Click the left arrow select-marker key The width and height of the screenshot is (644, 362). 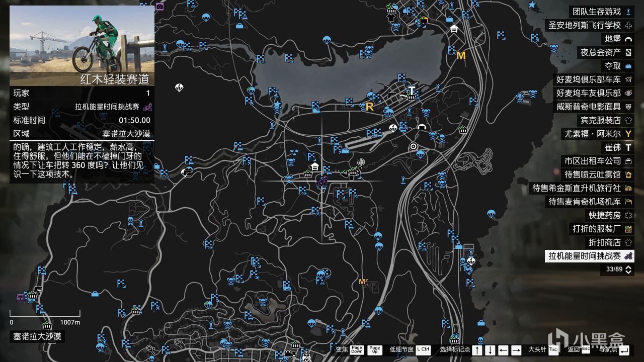coord(503,350)
